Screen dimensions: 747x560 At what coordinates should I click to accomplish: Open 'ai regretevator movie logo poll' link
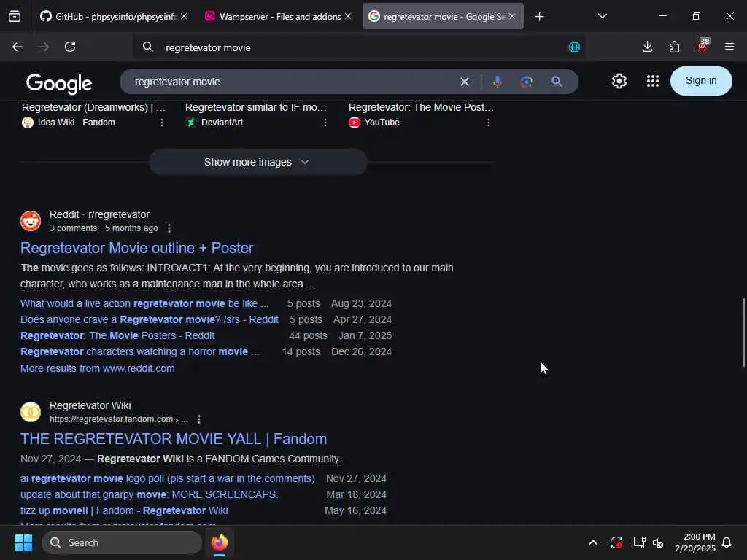point(168,478)
